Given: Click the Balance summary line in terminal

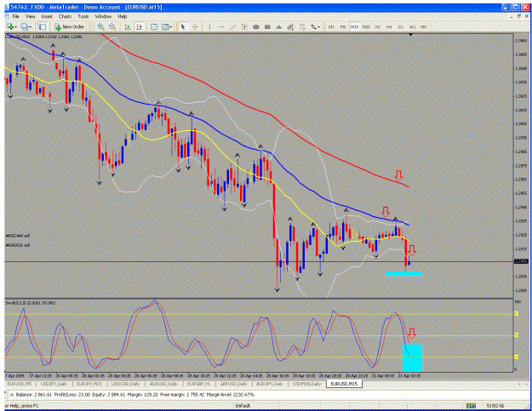Looking at the screenshot, I should [134, 395].
